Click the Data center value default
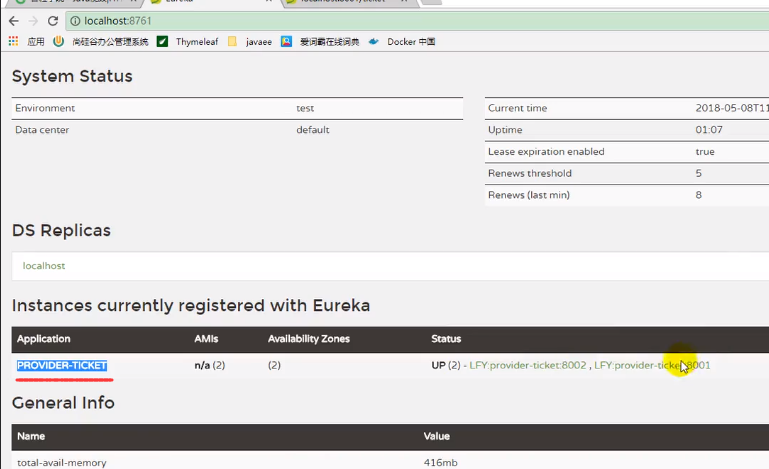 (313, 130)
